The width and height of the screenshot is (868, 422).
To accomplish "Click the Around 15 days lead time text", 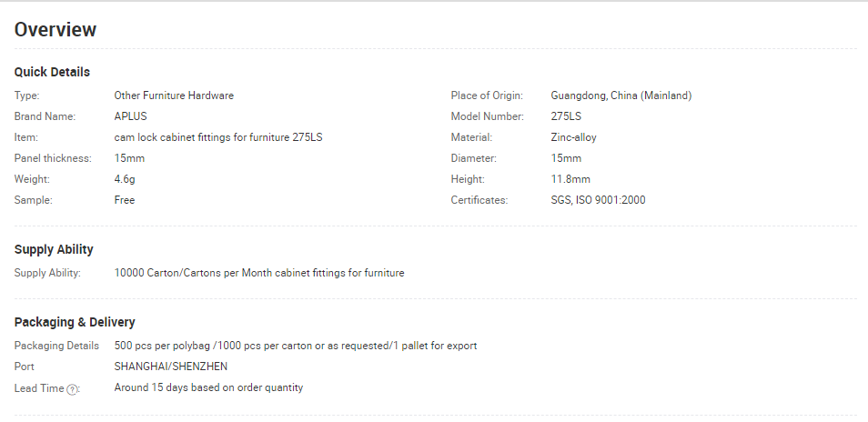I will 208,387.
